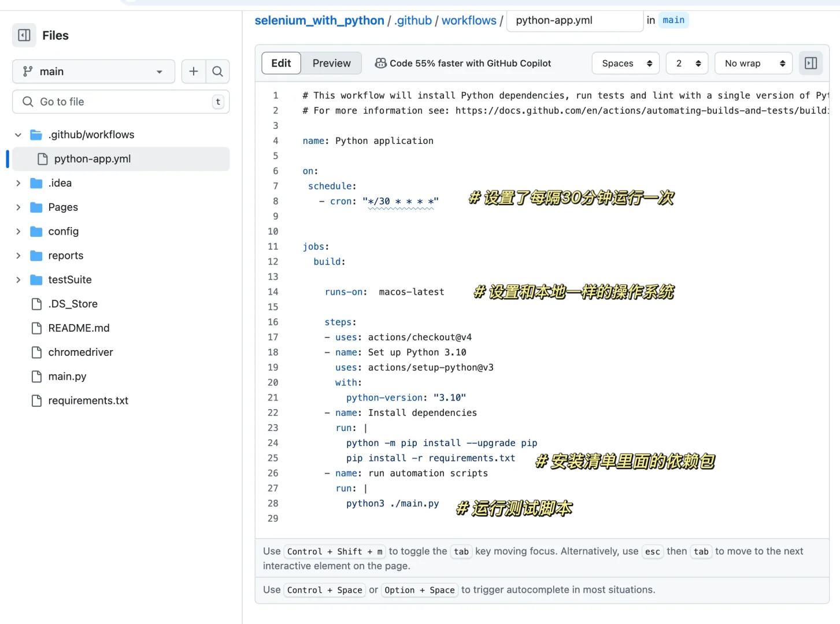Toggle the right side panel icon
This screenshot has width=840, height=624.
pyautogui.click(x=811, y=63)
